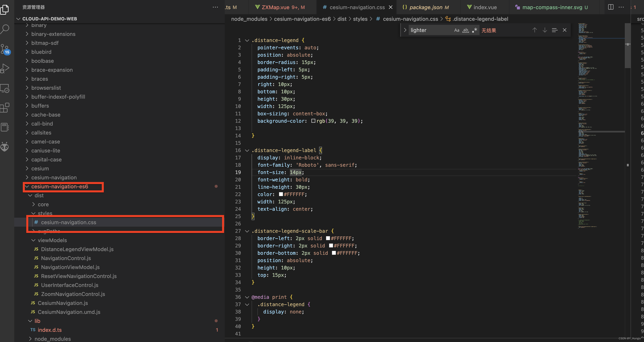Switch to the index.vue tab
Image resolution: width=644 pixels, height=342 pixels.
(x=485, y=7)
